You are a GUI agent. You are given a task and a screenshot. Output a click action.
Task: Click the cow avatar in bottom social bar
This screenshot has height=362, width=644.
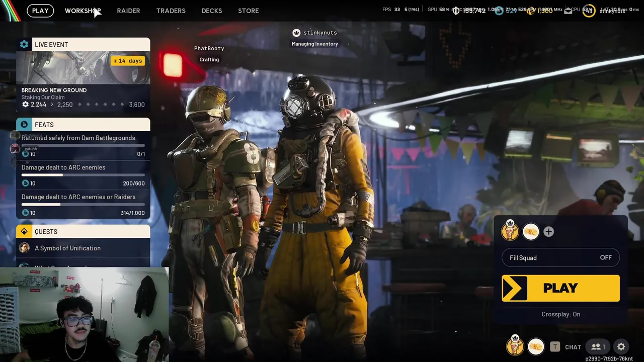pyautogui.click(x=515, y=346)
